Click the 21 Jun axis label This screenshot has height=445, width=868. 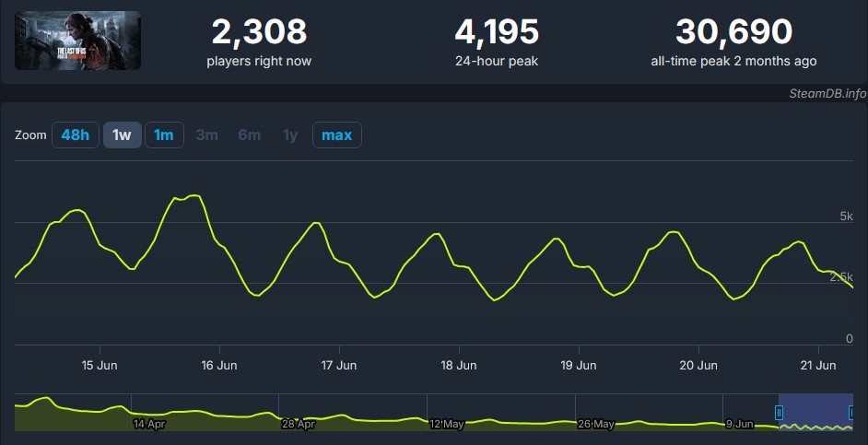[818, 365]
